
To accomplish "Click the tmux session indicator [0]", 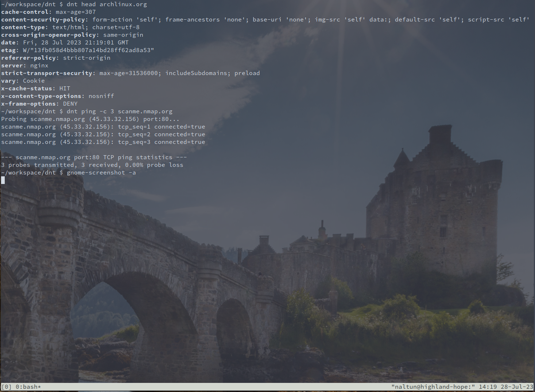I will click(6, 387).
